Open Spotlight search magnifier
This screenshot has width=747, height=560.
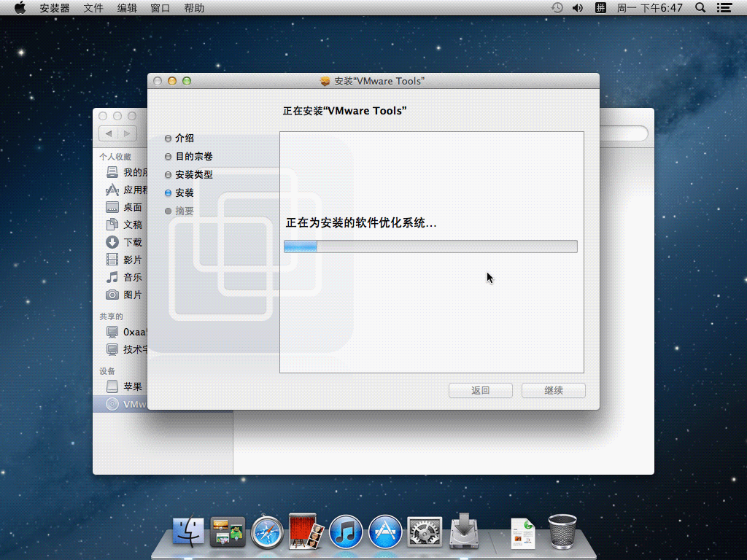(x=700, y=7)
